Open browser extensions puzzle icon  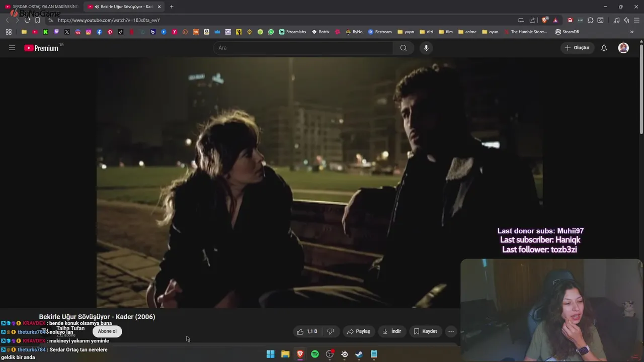coord(590,20)
